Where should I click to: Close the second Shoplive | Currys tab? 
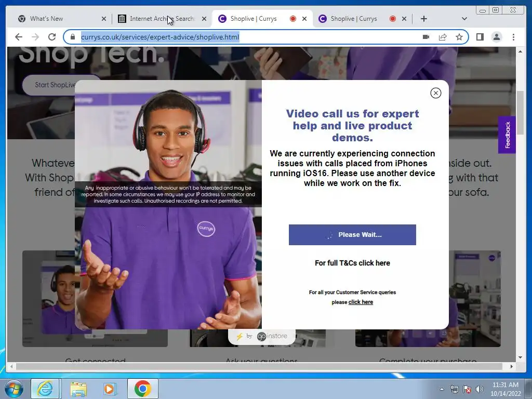pyautogui.click(x=404, y=19)
